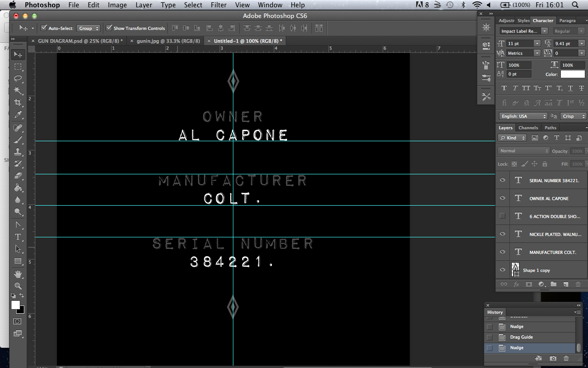Select the Eraser tool
Image resolution: width=588 pixels, height=368 pixels.
point(18,175)
